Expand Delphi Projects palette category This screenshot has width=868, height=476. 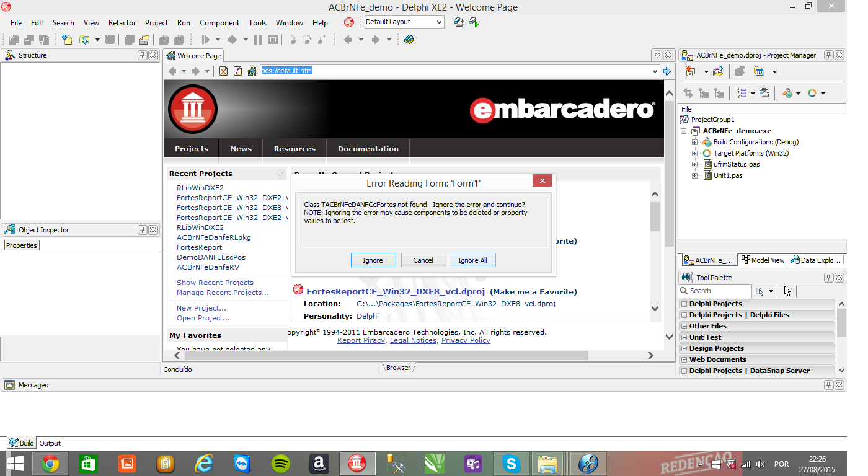[x=684, y=304]
